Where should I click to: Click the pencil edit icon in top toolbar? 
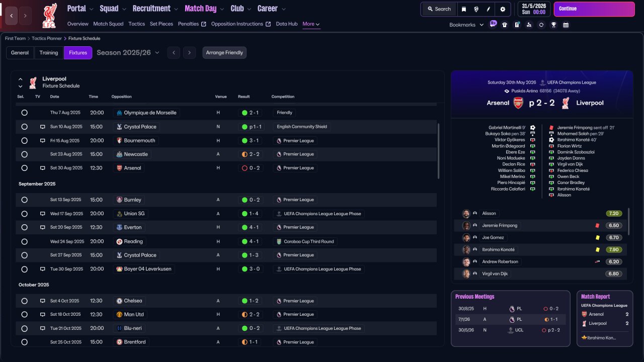click(x=488, y=9)
